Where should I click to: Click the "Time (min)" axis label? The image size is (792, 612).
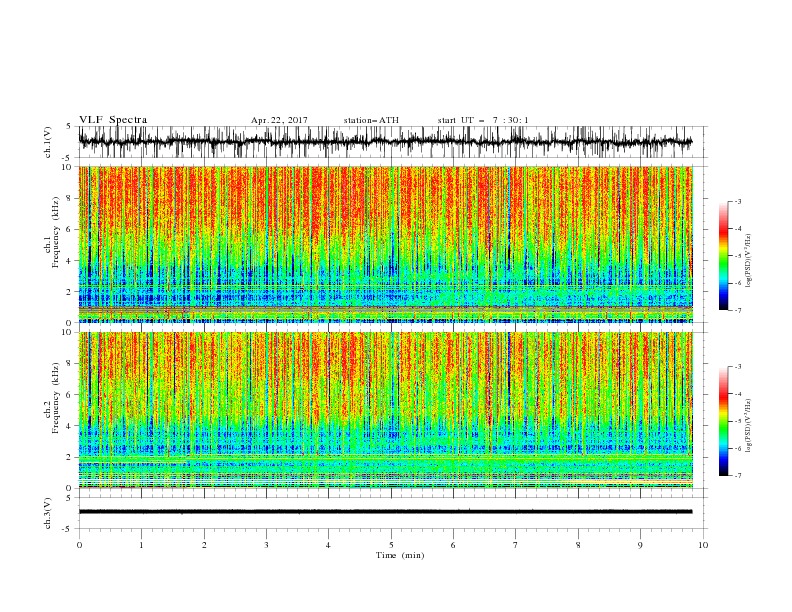point(400,555)
